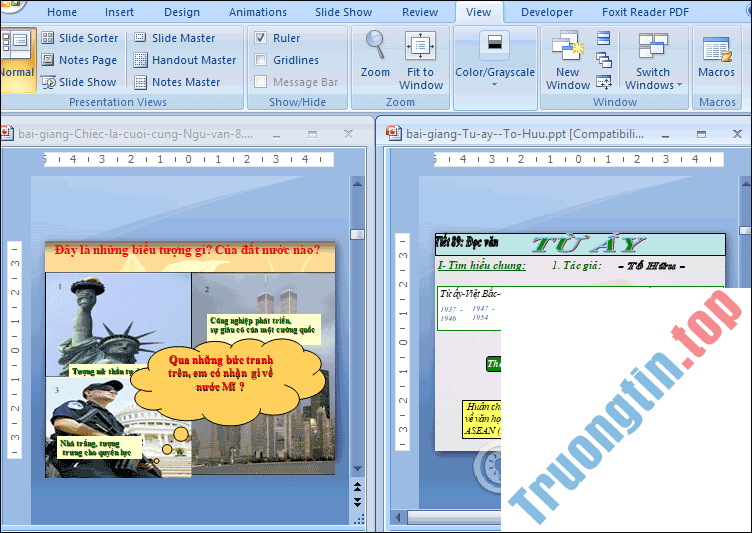This screenshot has height=533, width=752.
Task: Open the Slide Show ribbon tab
Action: tap(343, 12)
